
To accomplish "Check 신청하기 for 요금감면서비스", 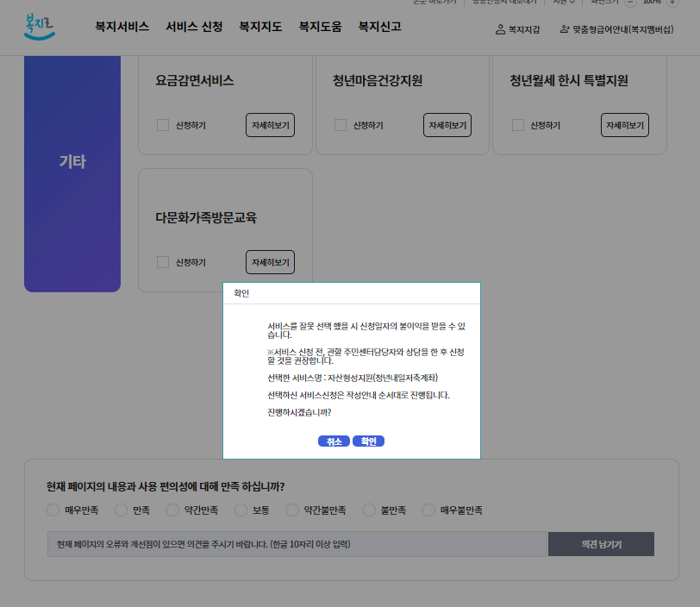I will click(163, 125).
